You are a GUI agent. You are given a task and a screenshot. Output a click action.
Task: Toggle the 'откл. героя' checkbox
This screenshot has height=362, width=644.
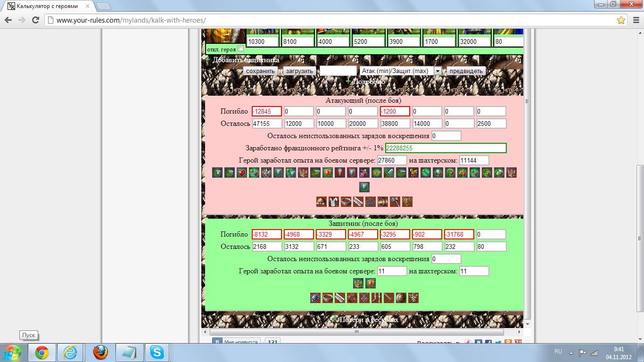[241, 49]
